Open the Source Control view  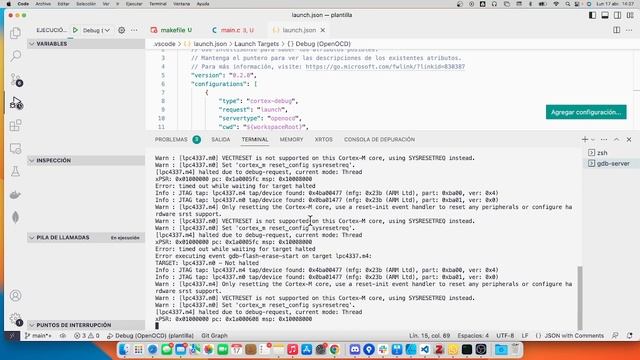pos(16,79)
